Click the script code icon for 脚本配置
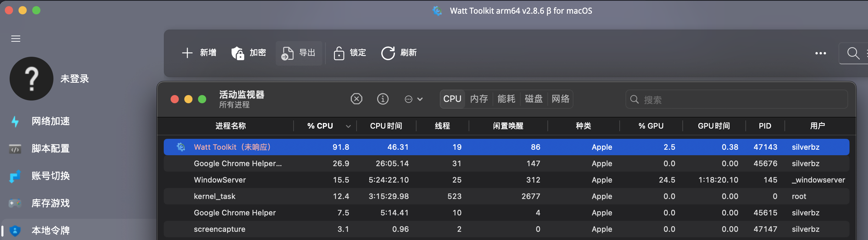 (15, 149)
